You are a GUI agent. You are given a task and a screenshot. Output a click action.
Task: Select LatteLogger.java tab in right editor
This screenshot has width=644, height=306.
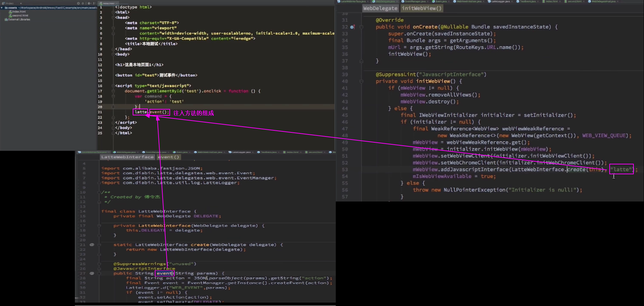click(x=500, y=2)
